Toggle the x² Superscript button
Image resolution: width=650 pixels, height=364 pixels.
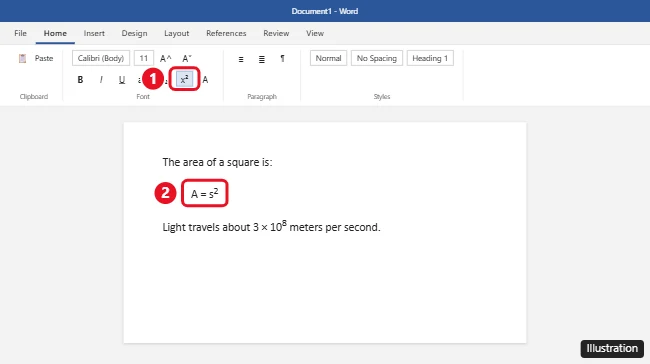pos(184,79)
